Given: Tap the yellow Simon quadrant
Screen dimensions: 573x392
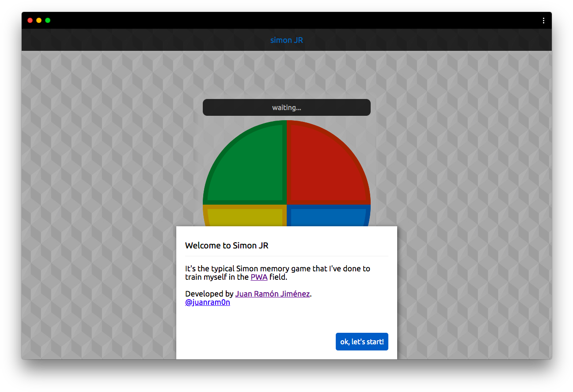Looking at the screenshot, I should 245,216.
